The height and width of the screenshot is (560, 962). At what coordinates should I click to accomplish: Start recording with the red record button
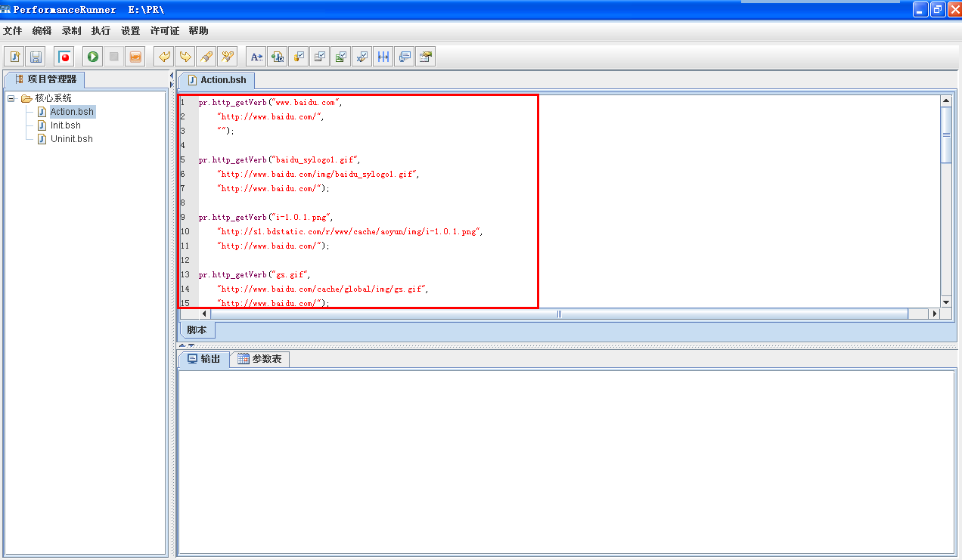click(64, 57)
